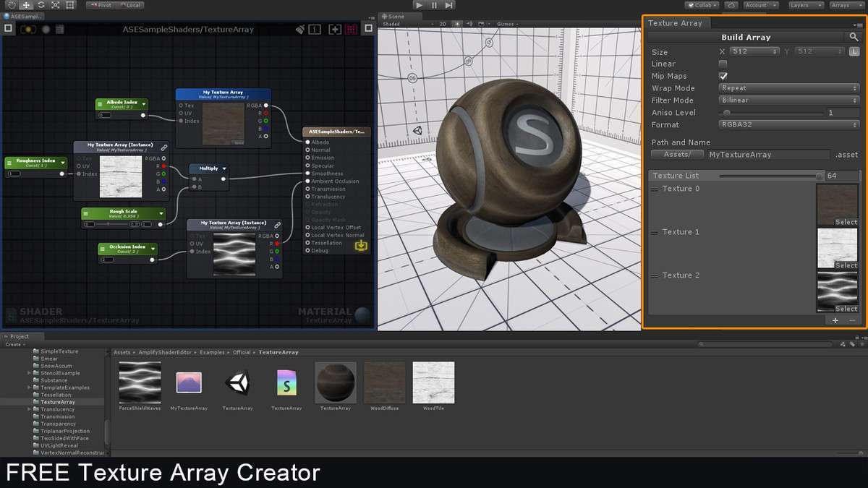Toggle scene audio icon in Scene toolbar
This screenshot has height=488, width=868.
(469, 24)
